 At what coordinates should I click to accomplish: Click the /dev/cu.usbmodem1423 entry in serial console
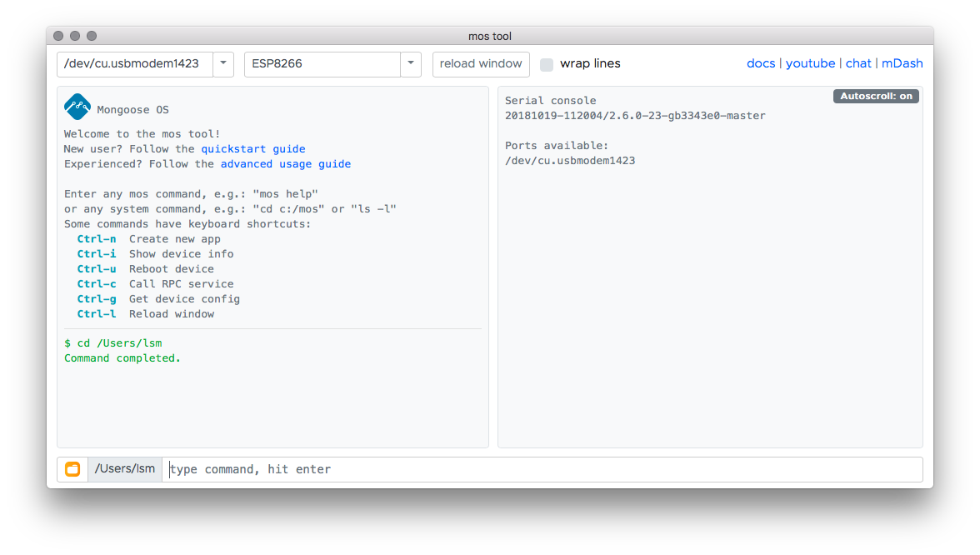pos(570,161)
